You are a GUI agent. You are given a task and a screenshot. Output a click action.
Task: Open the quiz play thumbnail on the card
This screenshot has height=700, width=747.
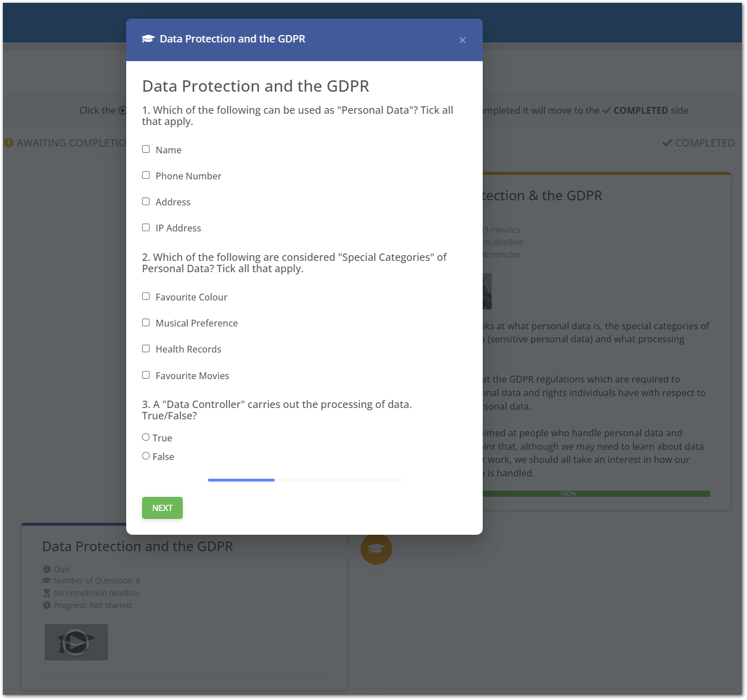tap(76, 642)
